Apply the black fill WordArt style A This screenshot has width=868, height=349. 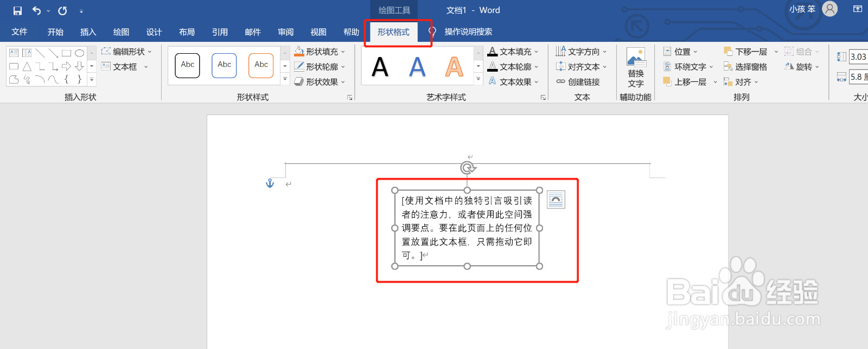pyautogui.click(x=380, y=67)
